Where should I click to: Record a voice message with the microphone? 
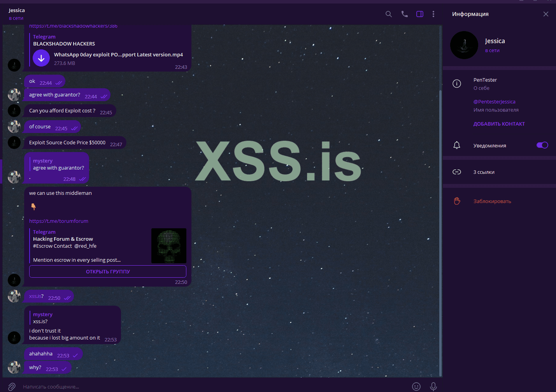click(433, 386)
